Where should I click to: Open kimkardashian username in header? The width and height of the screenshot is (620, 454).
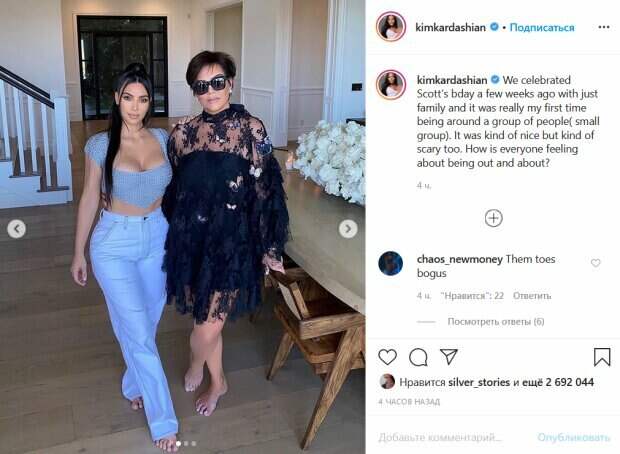450,27
